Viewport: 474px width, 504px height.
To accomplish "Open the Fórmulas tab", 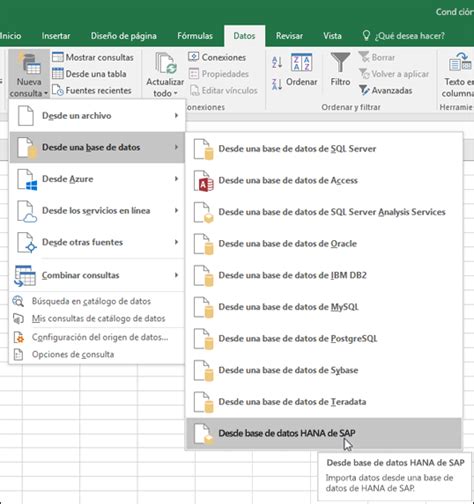I will pos(195,36).
